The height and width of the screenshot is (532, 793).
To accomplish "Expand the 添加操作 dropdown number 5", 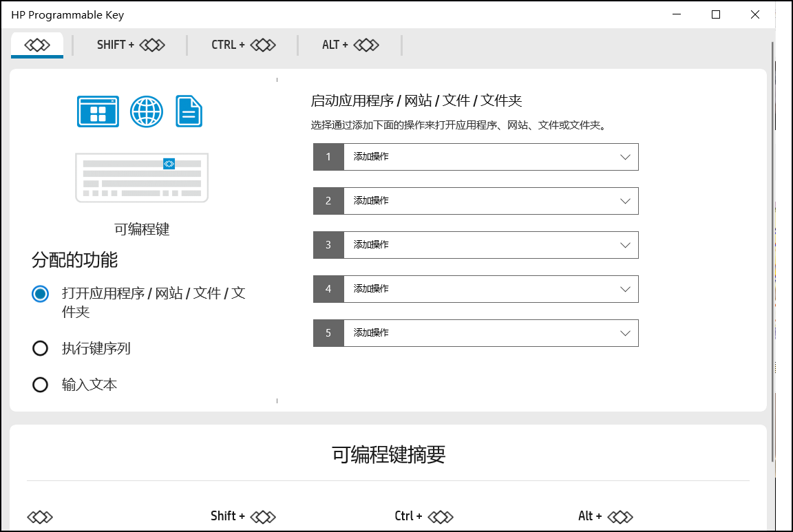I will tap(490, 333).
